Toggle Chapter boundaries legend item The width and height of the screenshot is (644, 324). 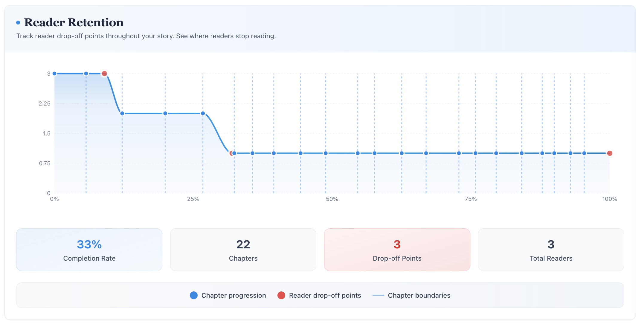[x=419, y=296]
